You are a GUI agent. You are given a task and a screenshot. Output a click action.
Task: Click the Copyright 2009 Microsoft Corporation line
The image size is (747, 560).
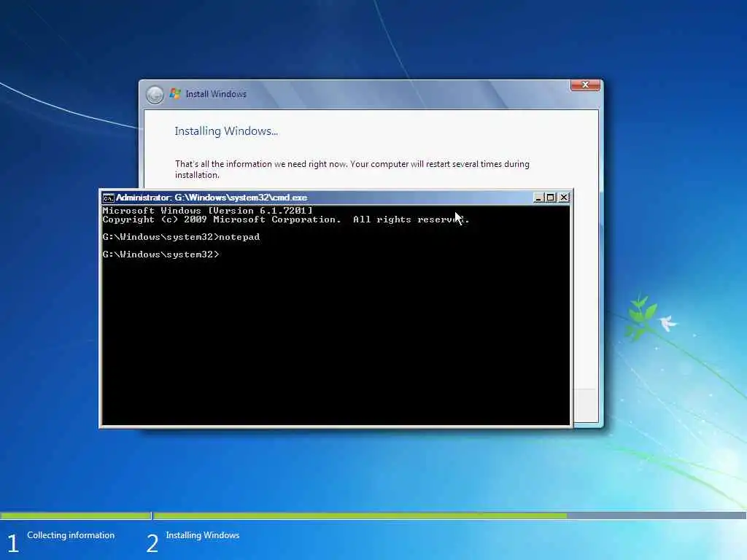click(286, 219)
